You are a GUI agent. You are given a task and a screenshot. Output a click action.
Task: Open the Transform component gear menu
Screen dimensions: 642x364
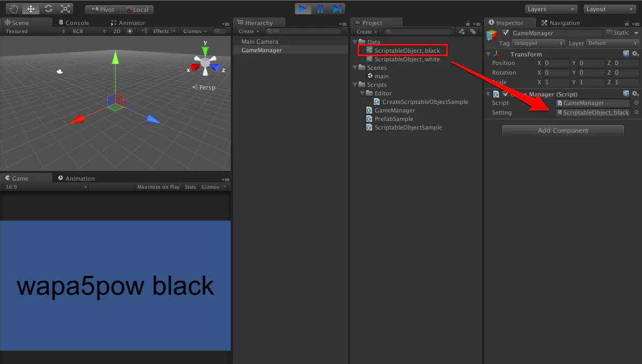pyautogui.click(x=635, y=54)
